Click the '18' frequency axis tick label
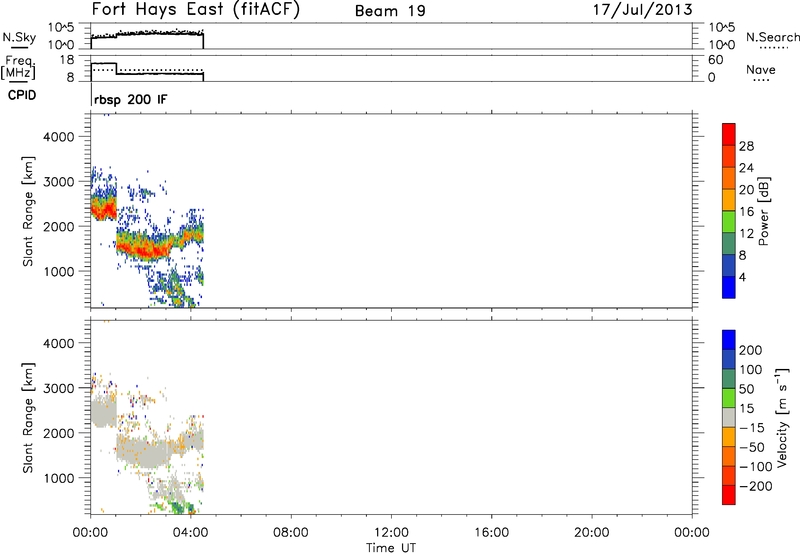 [x=67, y=60]
